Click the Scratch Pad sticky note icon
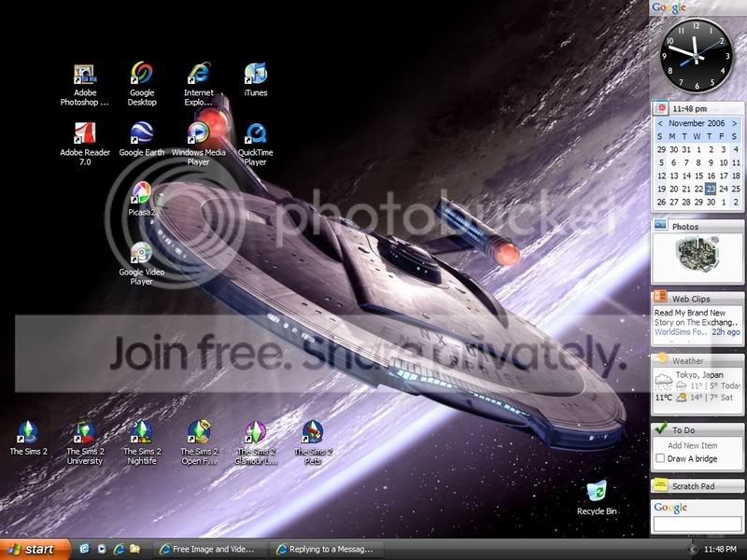747x560 pixels. [x=660, y=484]
